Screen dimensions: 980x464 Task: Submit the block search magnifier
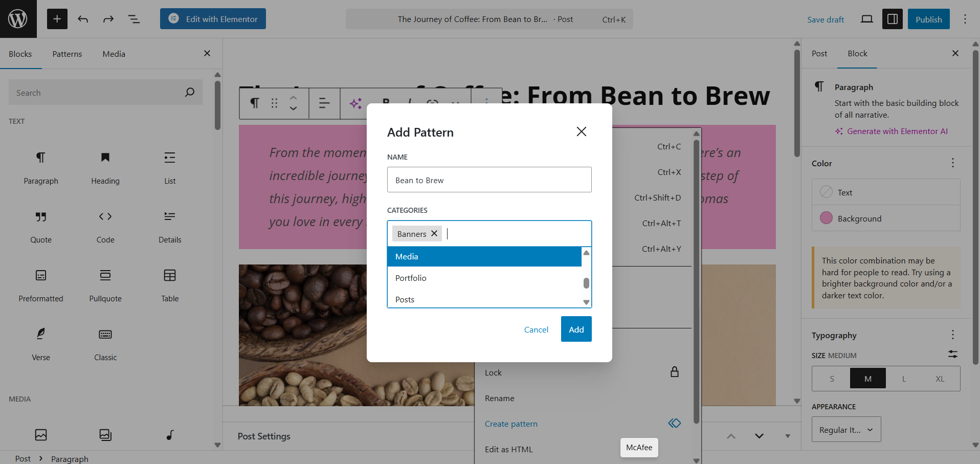point(190,92)
